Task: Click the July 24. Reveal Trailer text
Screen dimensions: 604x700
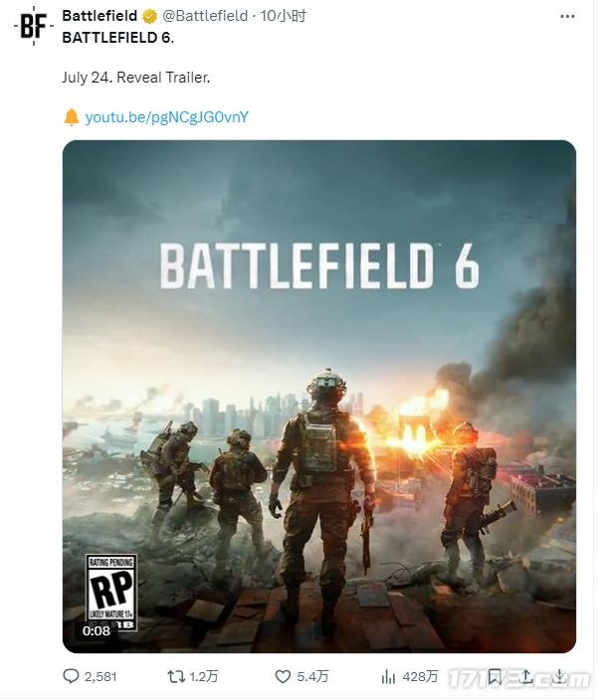Action: point(136,77)
